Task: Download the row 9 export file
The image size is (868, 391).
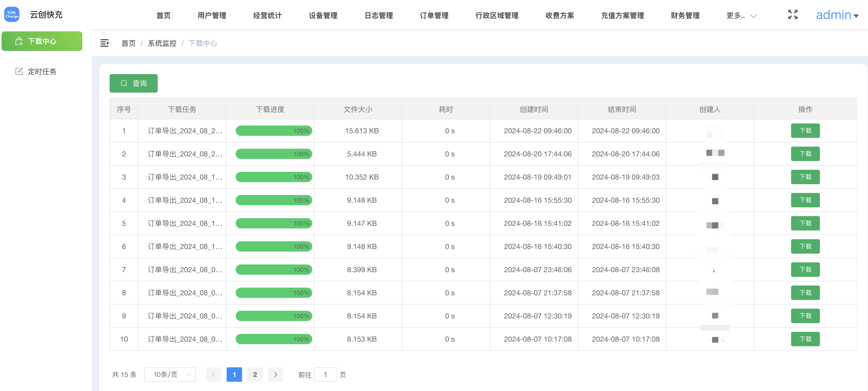Action: (805, 316)
